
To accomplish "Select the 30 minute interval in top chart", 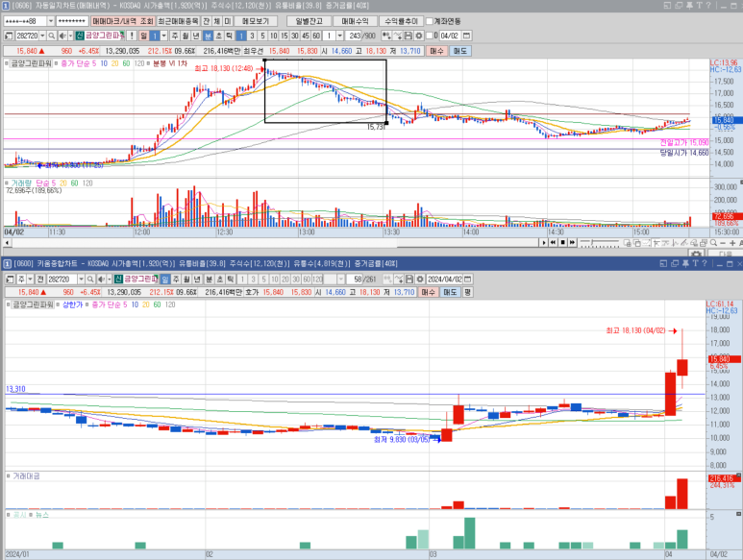I will 295,36.
